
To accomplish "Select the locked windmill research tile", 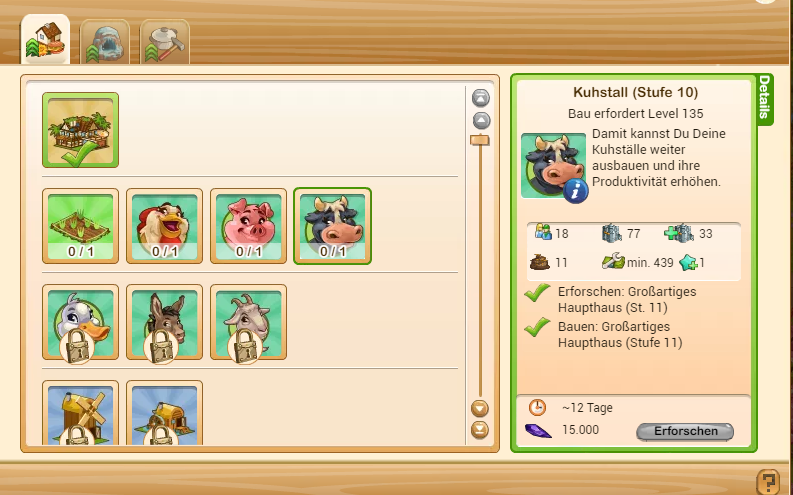I will point(80,413).
